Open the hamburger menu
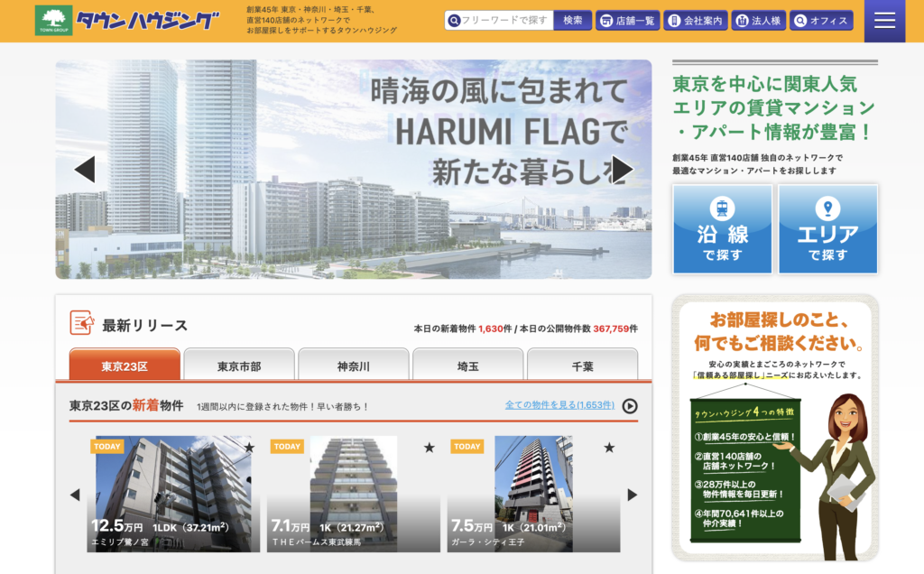Viewport: 924px width, 574px height. point(884,21)
